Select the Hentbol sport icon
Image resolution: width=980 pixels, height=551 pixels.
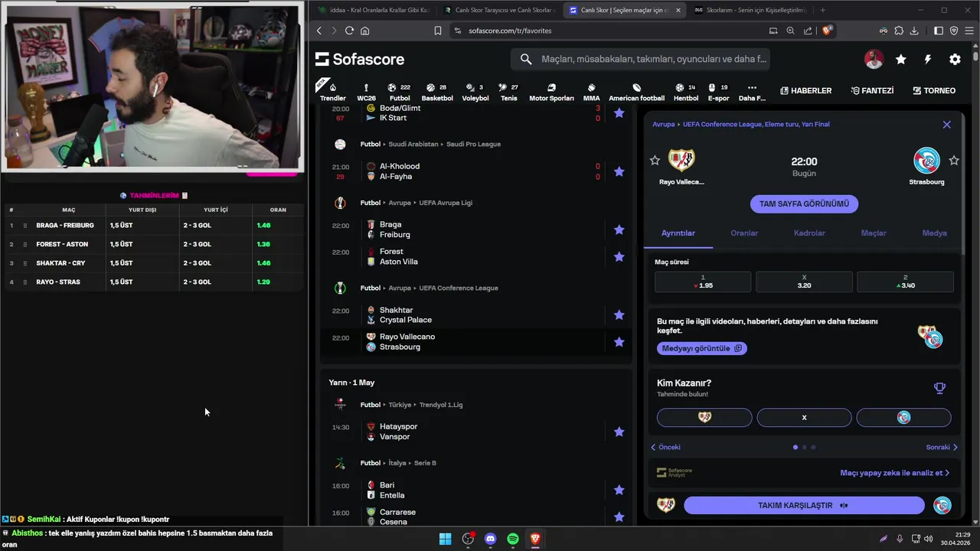[685, 90]
